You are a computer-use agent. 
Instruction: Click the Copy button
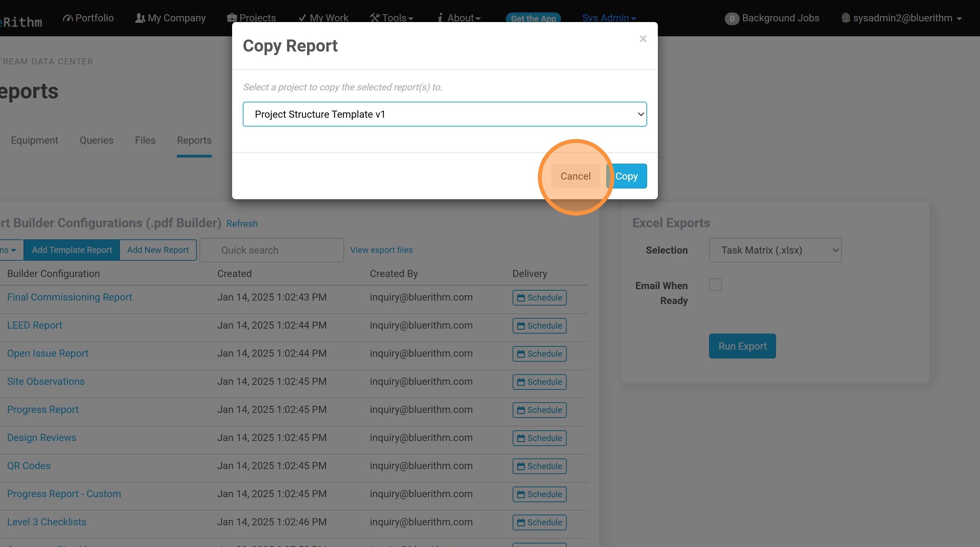(627, 176)
